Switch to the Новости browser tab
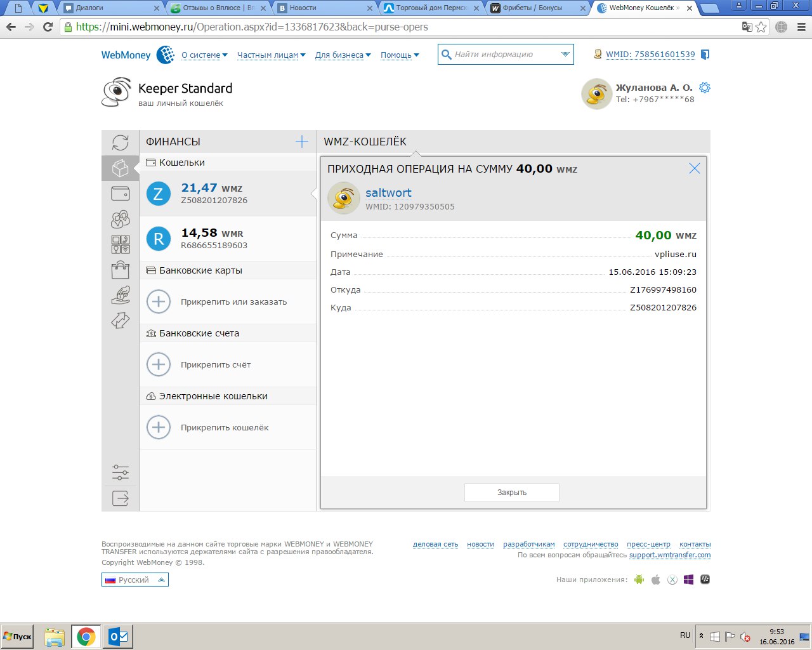 pos(325,8)
